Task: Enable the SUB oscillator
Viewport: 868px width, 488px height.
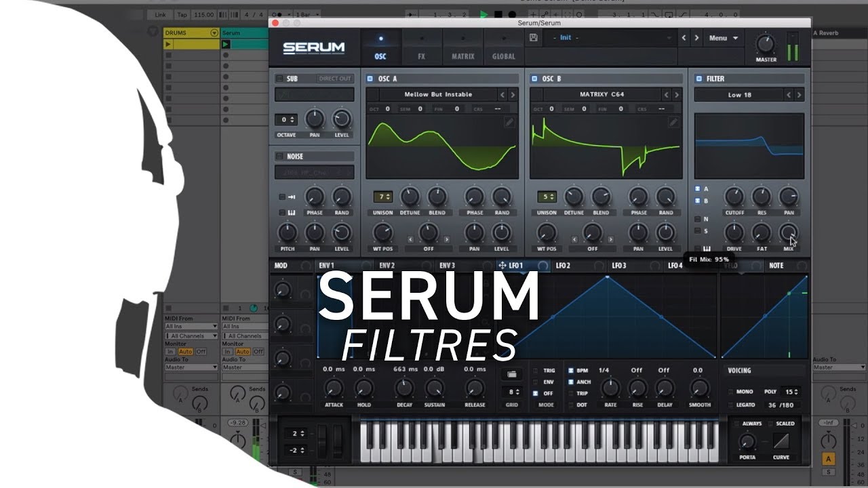Action: click(x=279, y=79)
